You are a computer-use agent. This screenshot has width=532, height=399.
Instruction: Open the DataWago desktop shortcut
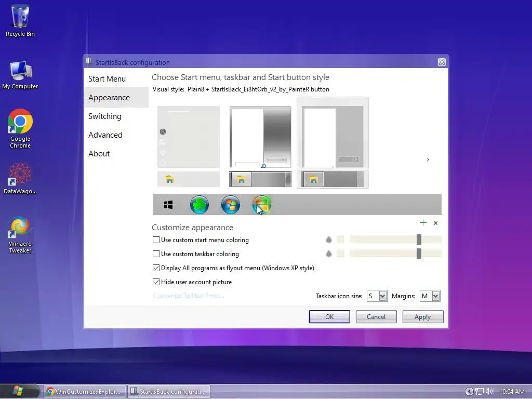pyautogui.click(x=20, y=178)
